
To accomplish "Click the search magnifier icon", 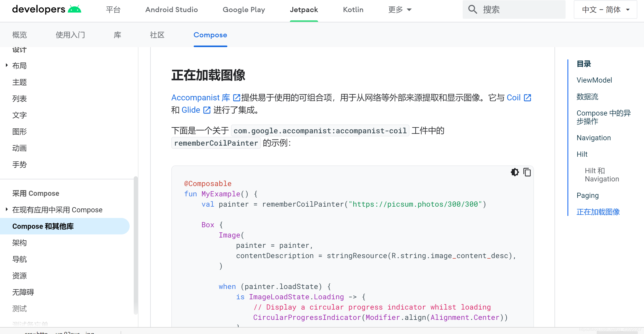I will click(472, 10).
